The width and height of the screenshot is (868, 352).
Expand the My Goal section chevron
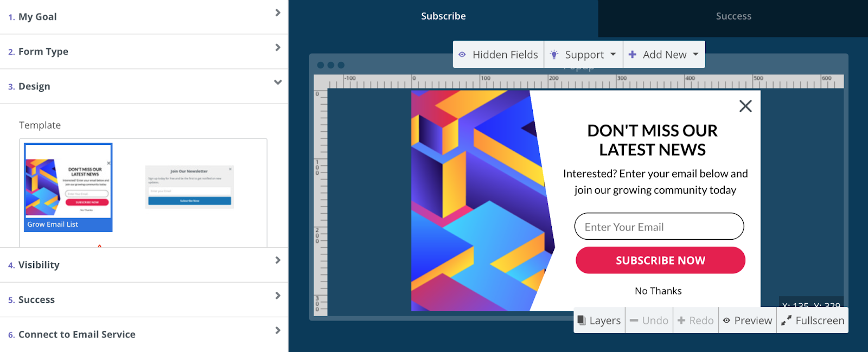278,12
